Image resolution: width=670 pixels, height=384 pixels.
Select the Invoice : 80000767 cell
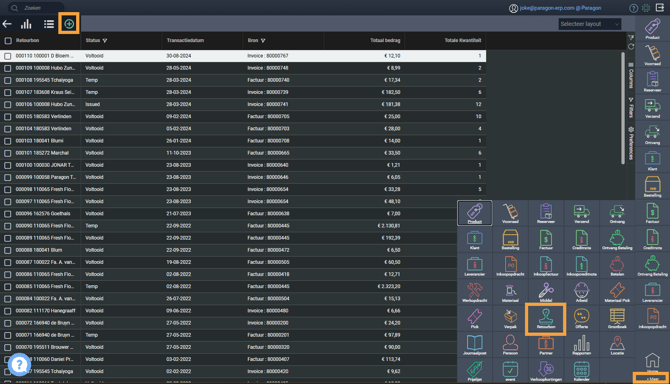[283, 56]
